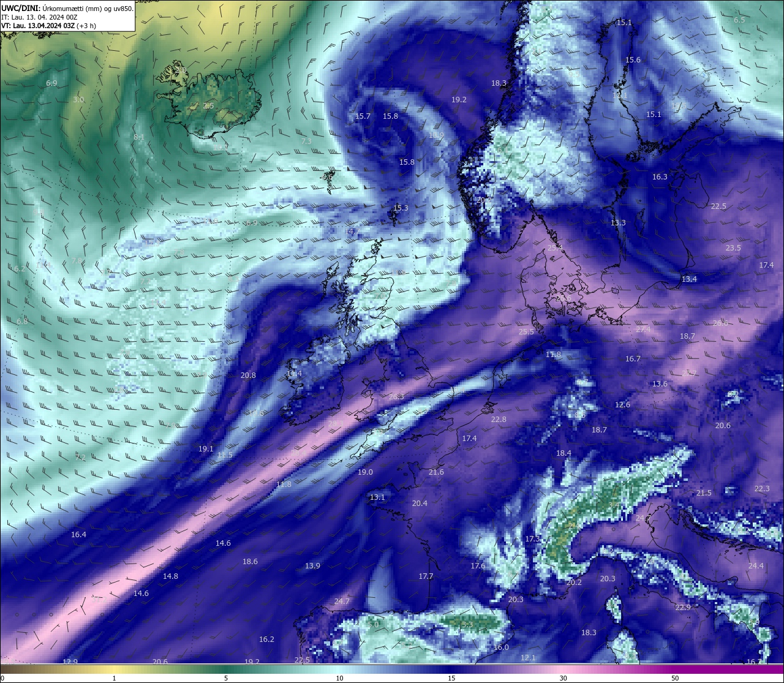The width and height of the screenshot is (784, 683).
Task: Select the 17.7 value label
Action: click(x=426, y=576)
